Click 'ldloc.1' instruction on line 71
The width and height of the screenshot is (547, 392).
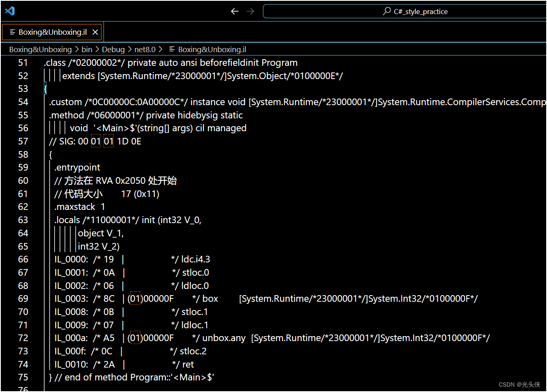pos(195,325)
